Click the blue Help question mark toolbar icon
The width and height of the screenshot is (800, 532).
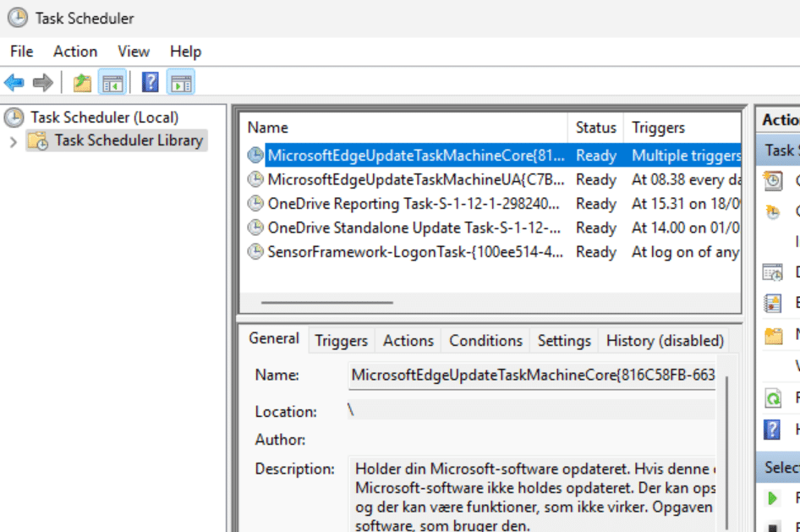coord(150,82)
